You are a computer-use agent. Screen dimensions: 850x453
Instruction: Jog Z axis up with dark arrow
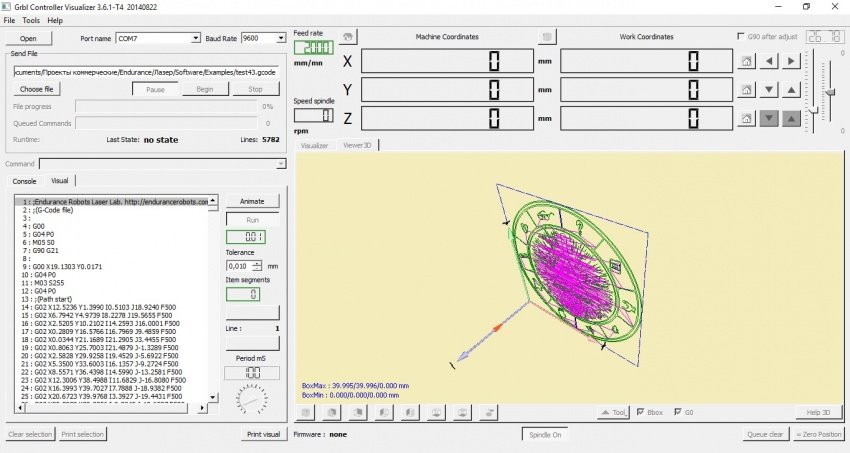791,118
